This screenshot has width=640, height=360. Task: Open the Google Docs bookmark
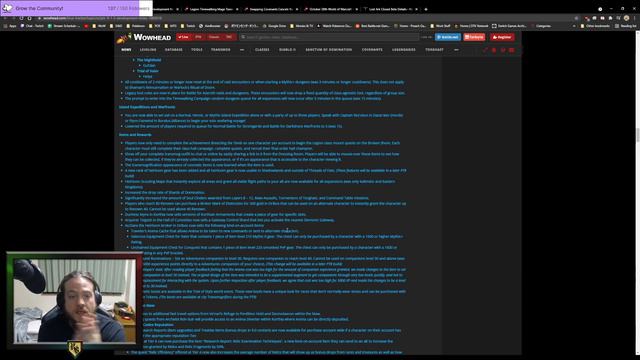pos(274,26)
